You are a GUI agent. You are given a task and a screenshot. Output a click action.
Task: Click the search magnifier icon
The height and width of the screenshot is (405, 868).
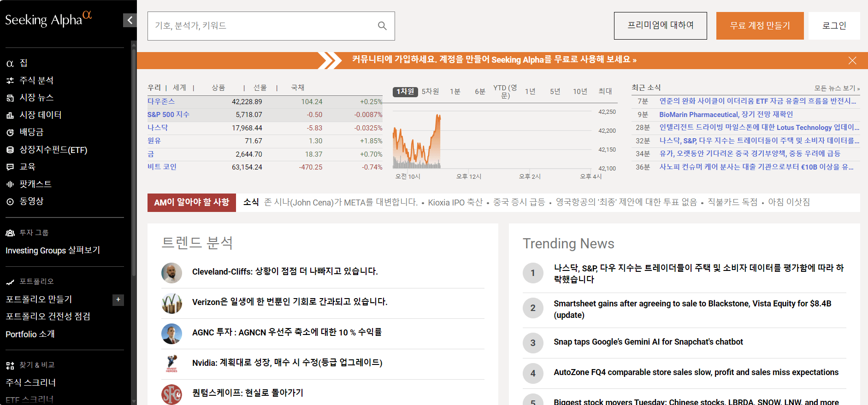point(382,26)
